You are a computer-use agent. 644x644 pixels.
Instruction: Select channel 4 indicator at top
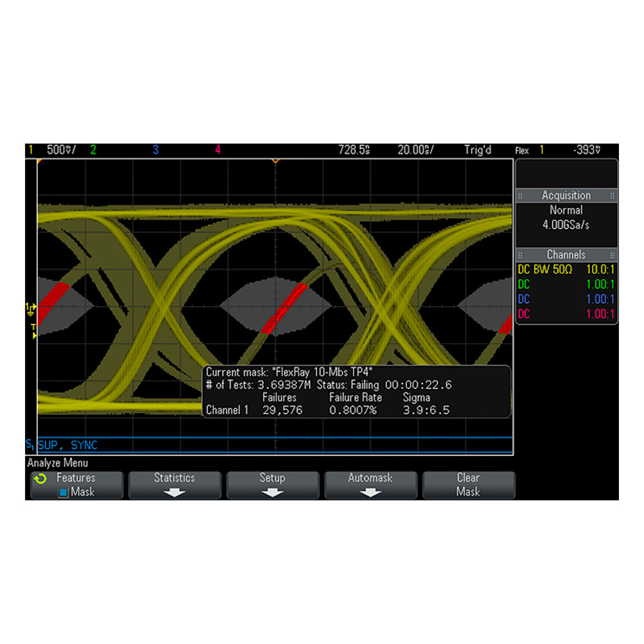click(x=218, y=149)
